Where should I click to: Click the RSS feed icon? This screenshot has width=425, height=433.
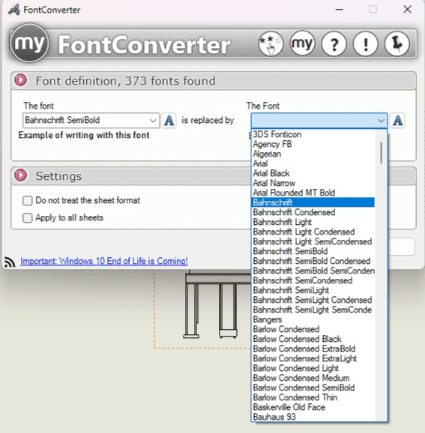[x=10, y=262]
